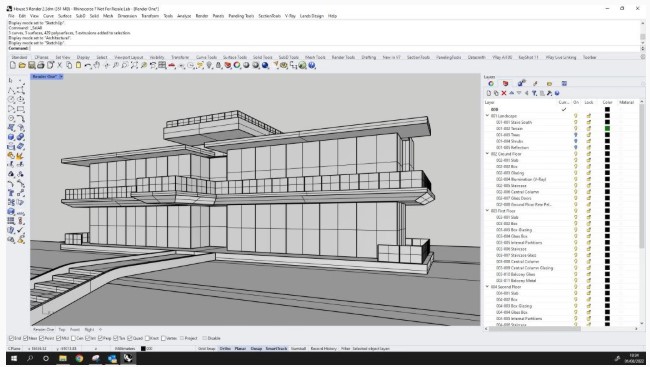Open Windows Start menu
Screen dimensions: 650x367
(13, 358)
